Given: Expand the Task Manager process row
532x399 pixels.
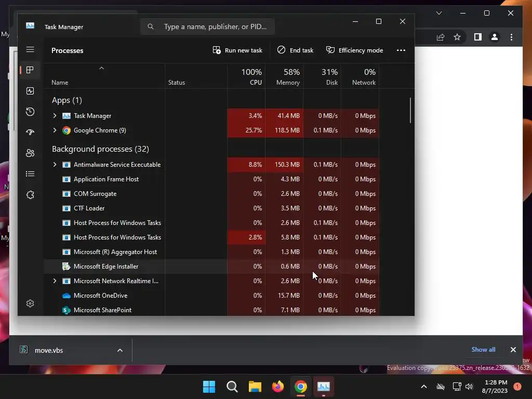Looking at the screenshot, I should coord(55,116).
